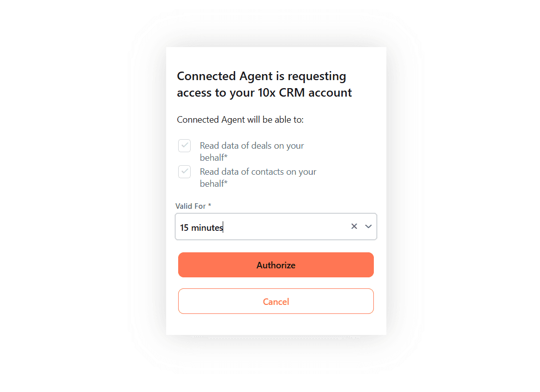The height and width of the screenshot is (392, 540).
Task: Open the '15 minutes' dropdown to change duration
Action: click(368, 226)
